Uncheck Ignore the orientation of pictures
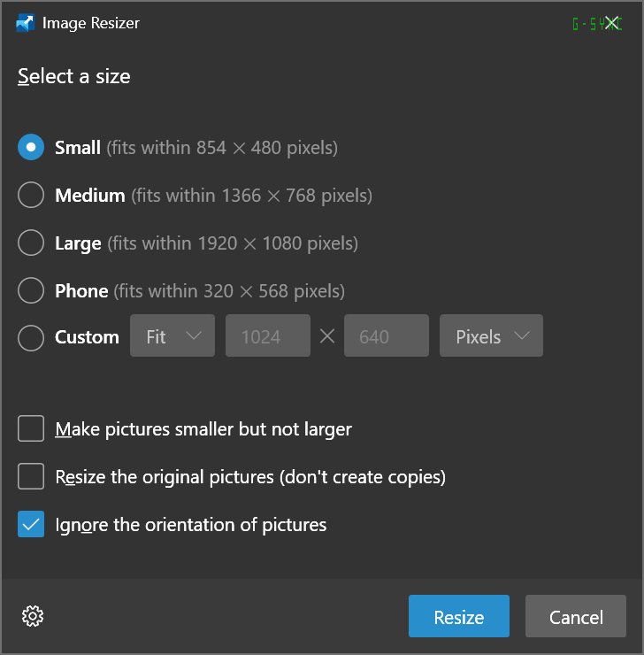This screenshot has height=655, width=644. pyautogui.click(x=31, y=524)
